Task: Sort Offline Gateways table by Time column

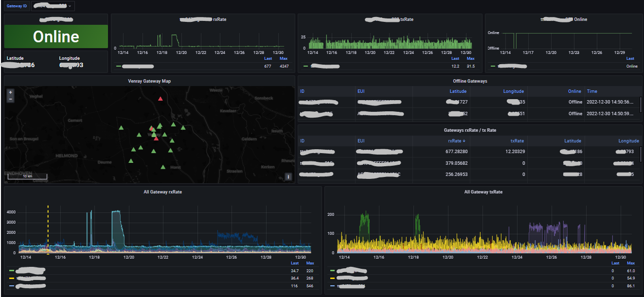Action: coord(592,91)
